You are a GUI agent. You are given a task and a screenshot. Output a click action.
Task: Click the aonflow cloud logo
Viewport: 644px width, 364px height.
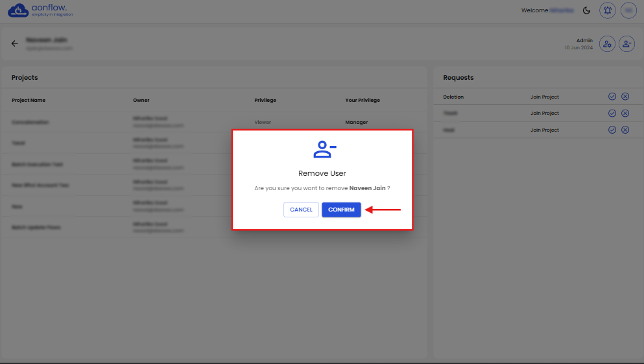click(18, 10)
